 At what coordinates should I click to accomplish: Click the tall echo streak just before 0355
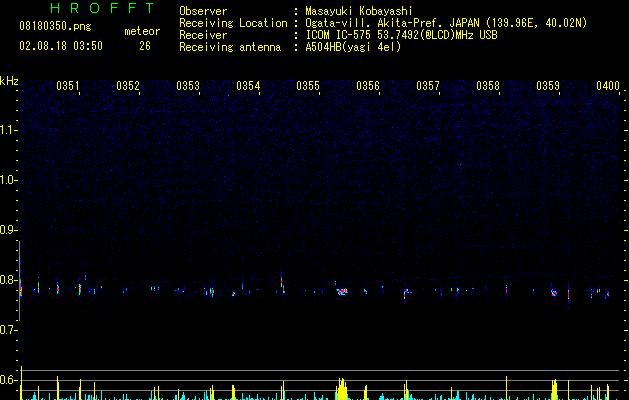tap(282, 283)
